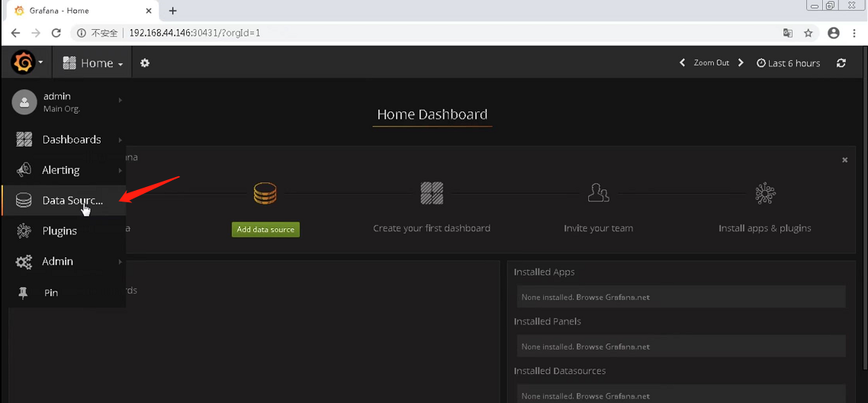Viewport: 868px width, 403px height.
Task: Click the Alerting megaphone icon
Action: click(x=24, y=170)
